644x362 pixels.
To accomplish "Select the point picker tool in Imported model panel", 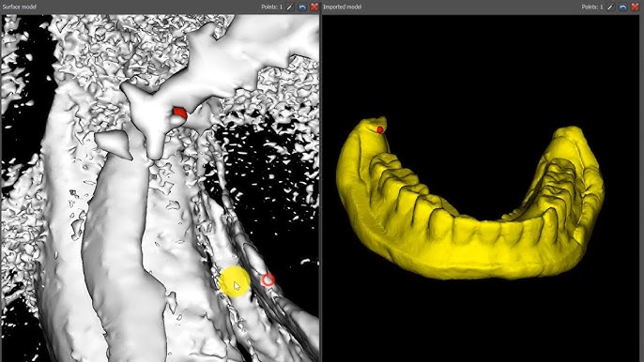I will tap(610, 7).
